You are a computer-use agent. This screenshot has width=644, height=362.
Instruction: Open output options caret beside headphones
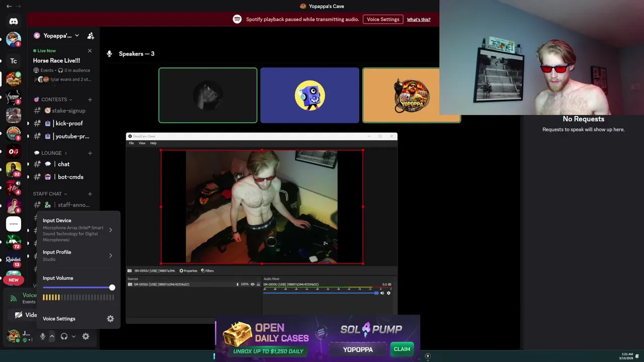coord(73,336)
